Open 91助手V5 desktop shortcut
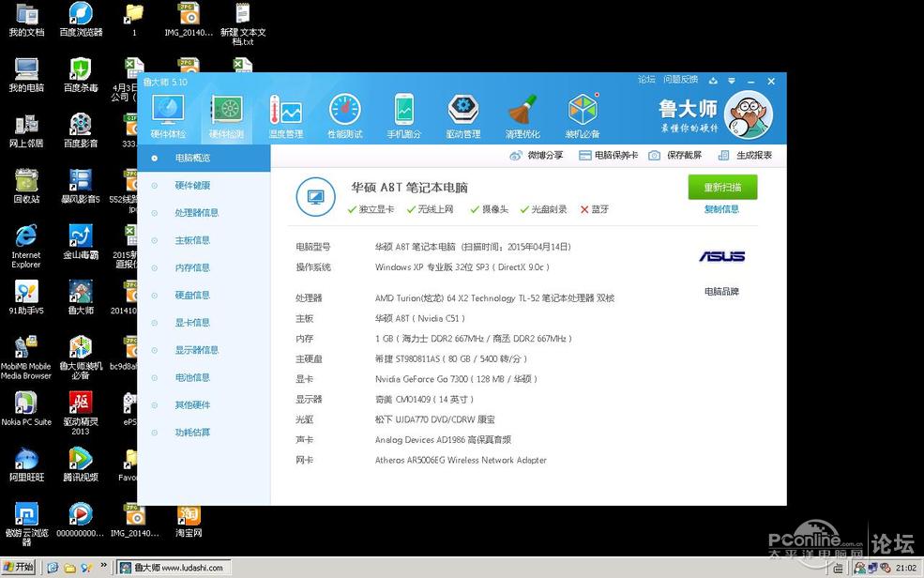 26,297
